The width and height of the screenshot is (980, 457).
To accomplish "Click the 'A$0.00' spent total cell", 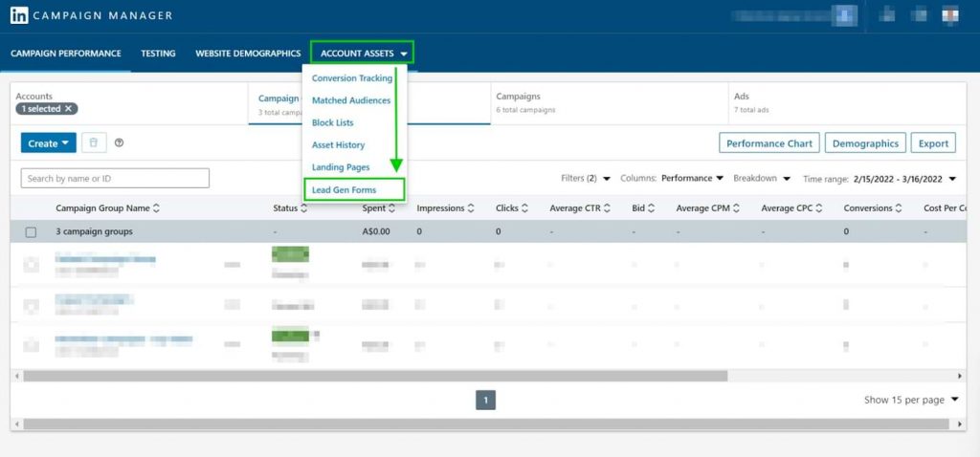I will point(376,231).
